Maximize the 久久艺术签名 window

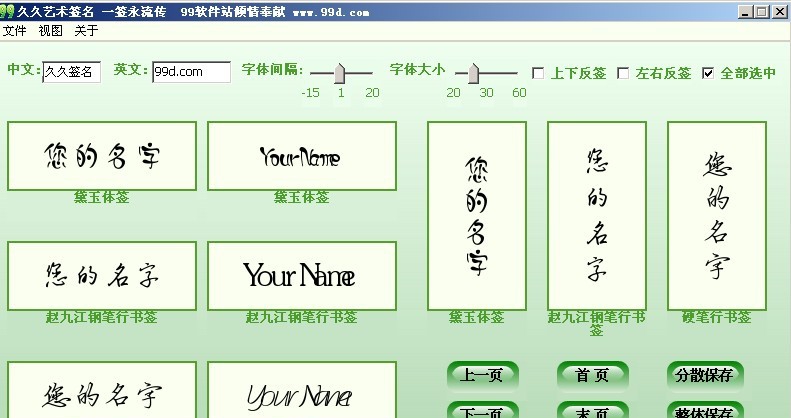click(762, 12)
